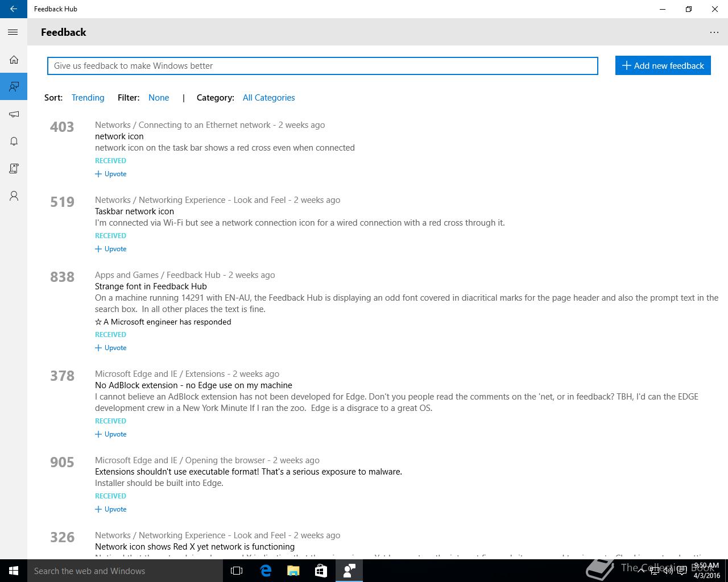Click Add new feedback button
The height and width of the screenshot is (582, 728).
pyautogui.click(x=663, y=66)
